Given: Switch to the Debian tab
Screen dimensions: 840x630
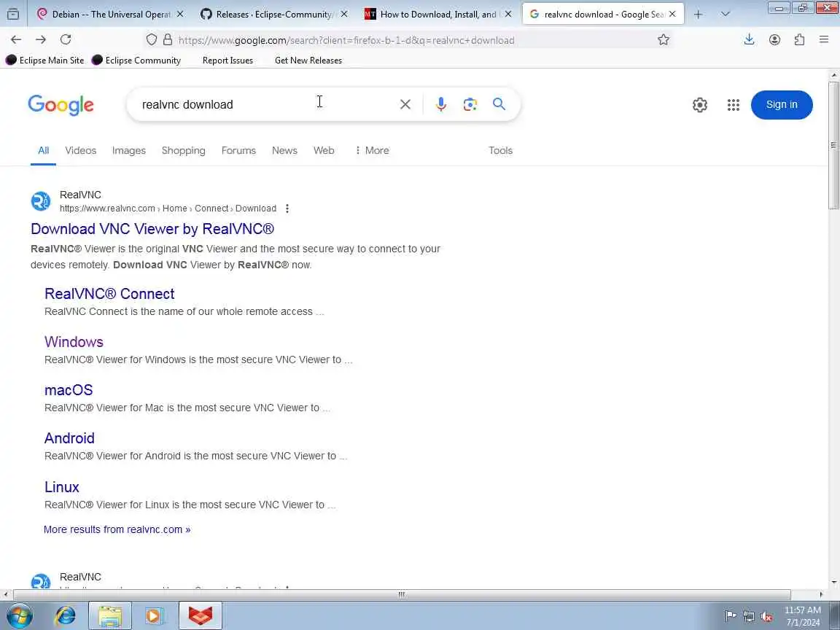Looking at the screenshot, I should click(110, 15).
